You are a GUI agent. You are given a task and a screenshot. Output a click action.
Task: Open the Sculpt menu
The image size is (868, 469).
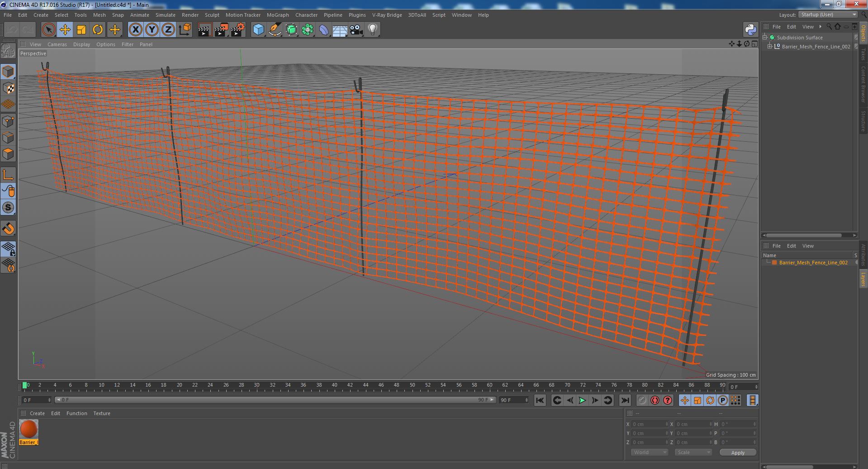click(x=212, y=15)
